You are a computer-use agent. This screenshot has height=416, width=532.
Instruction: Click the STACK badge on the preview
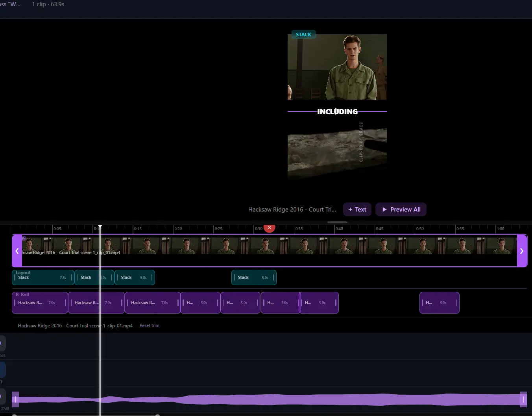tap(303, 34)
